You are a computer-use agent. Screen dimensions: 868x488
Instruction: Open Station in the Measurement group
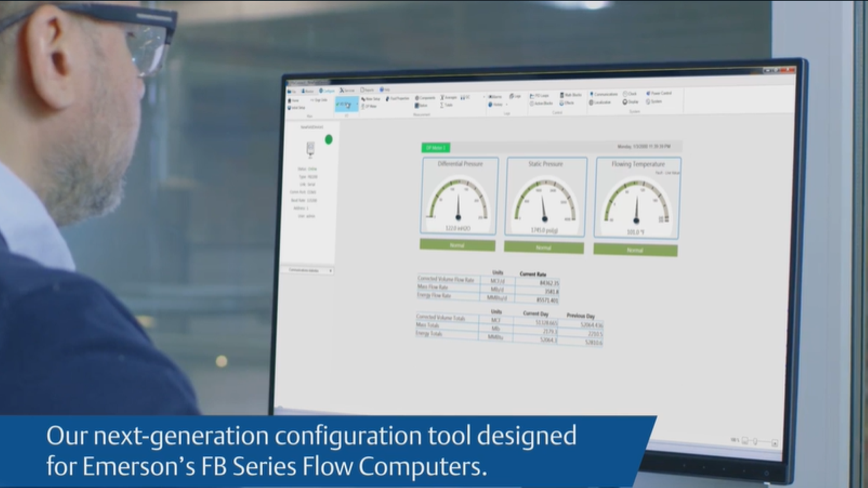pyautogui.click(x=421, y=105)
